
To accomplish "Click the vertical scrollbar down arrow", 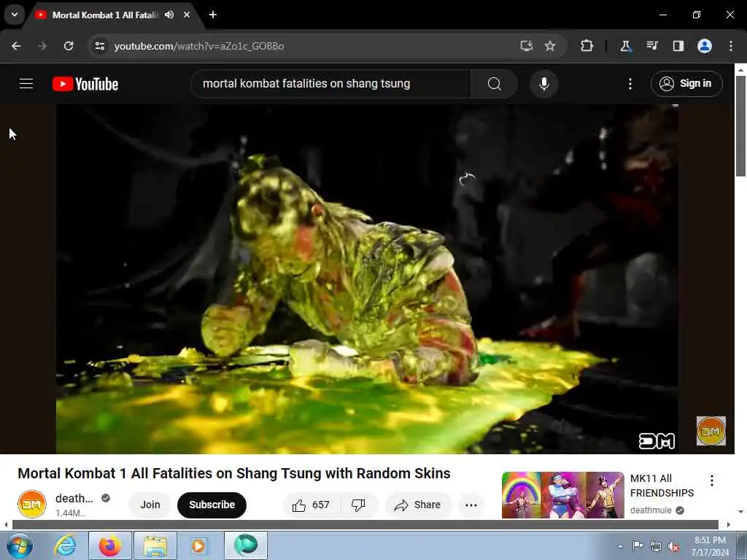I will tap(740, 512).
